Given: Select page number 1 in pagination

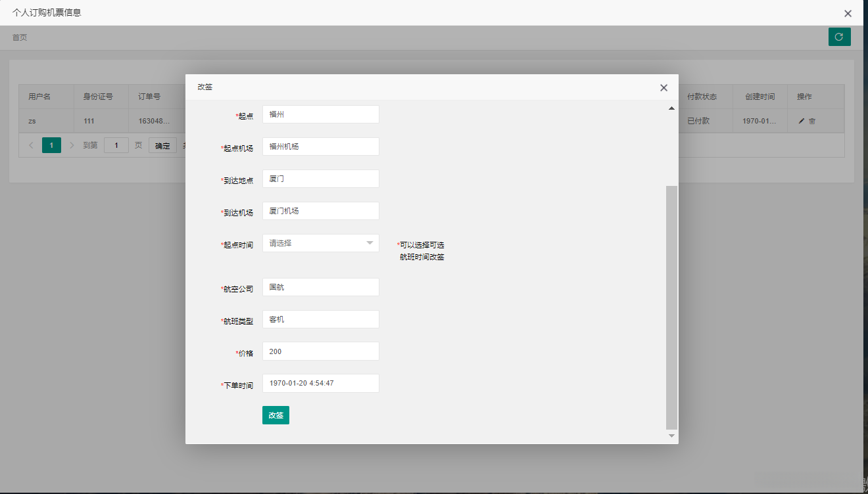Looking at the screenshot, I should coord(51,145).
